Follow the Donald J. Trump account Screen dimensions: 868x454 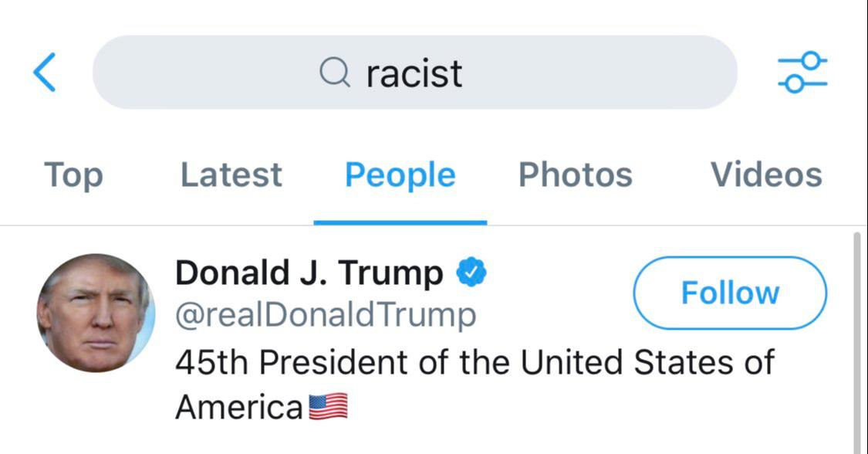click(730, 293)
